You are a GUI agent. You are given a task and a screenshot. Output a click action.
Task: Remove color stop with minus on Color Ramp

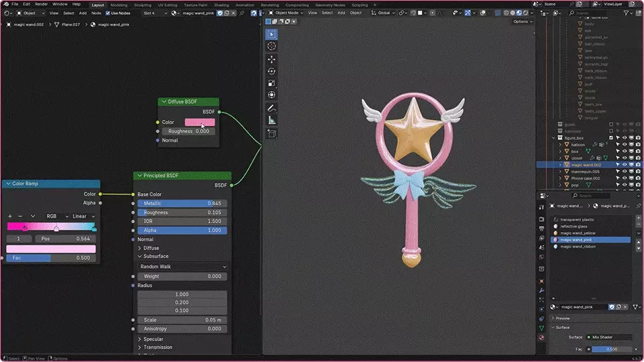[19, 217]
